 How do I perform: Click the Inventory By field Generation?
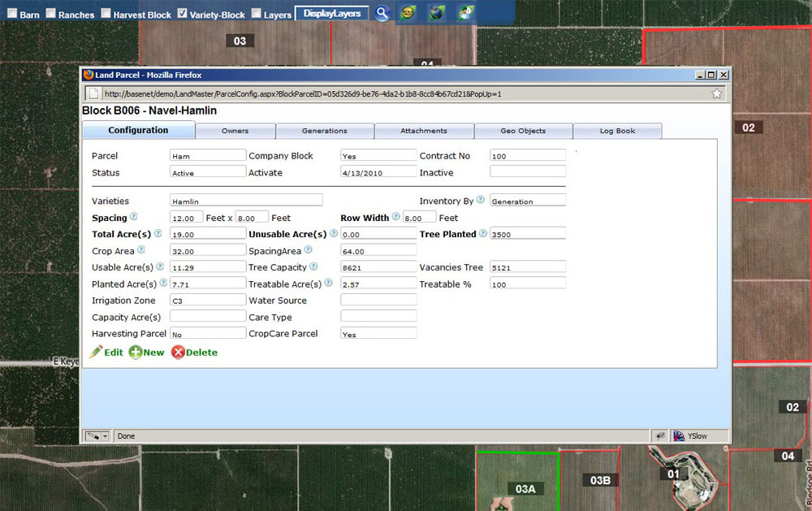tap(528, 200)
